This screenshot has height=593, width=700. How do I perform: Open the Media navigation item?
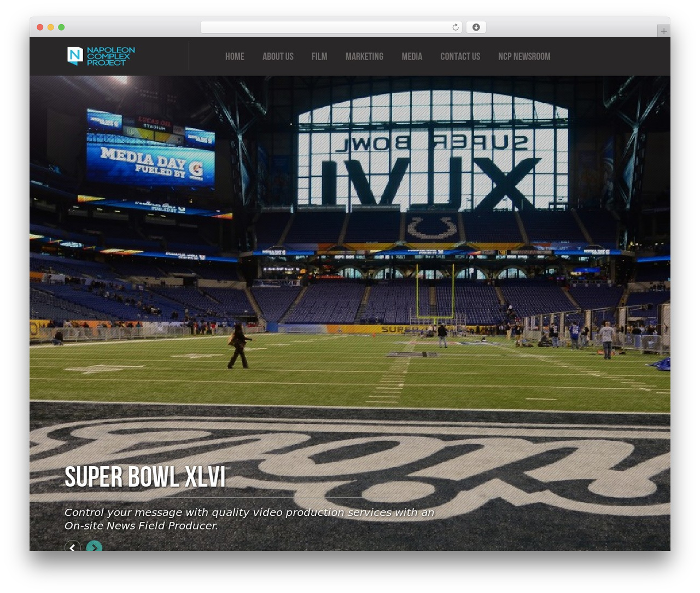tap(412, 56)
